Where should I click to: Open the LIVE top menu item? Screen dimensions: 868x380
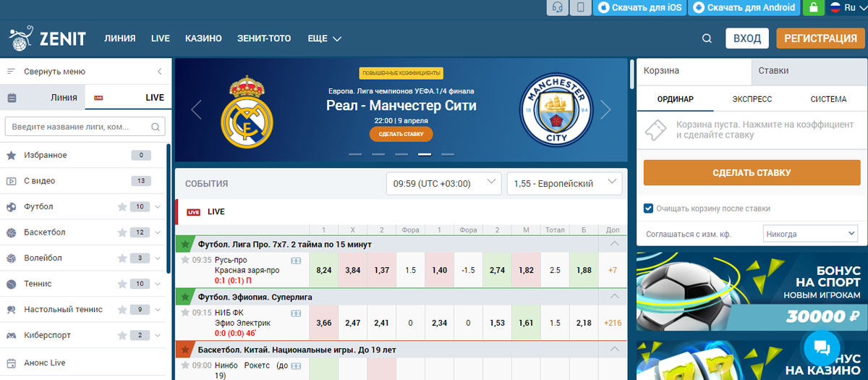point(161,38)
